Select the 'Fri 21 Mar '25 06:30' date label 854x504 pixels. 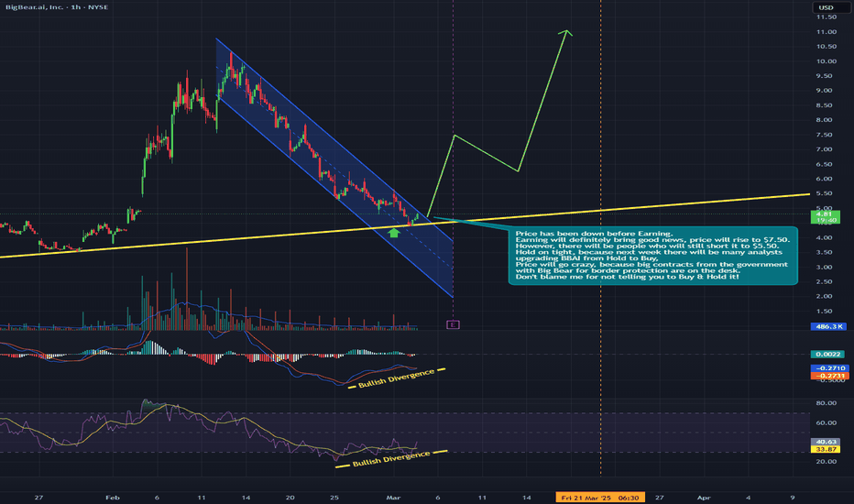pos(600,498)
